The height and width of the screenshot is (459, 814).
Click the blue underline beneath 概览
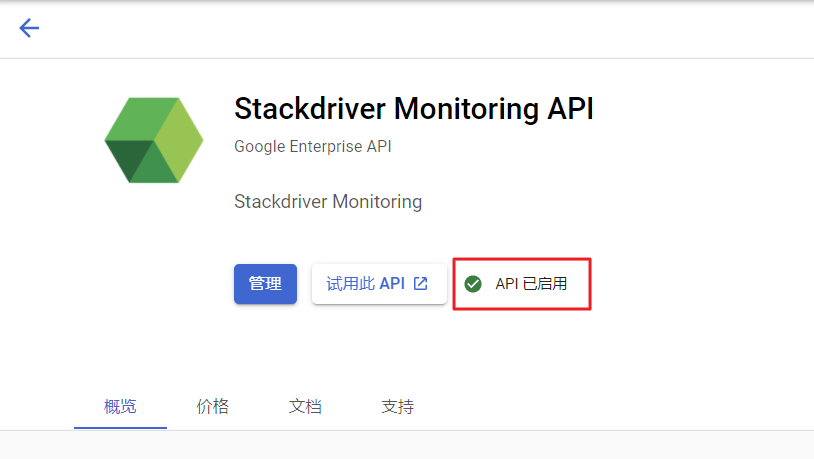click(120, 427)
